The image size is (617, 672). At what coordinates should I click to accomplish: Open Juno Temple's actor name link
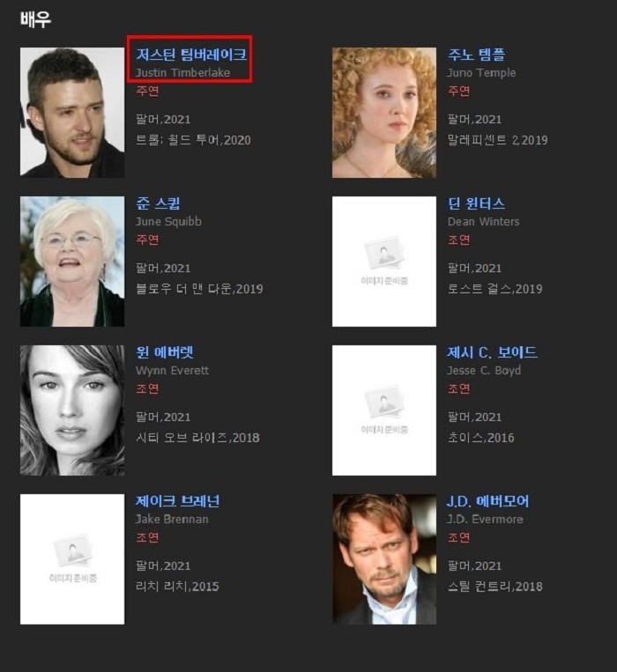[x=476, y=55]
